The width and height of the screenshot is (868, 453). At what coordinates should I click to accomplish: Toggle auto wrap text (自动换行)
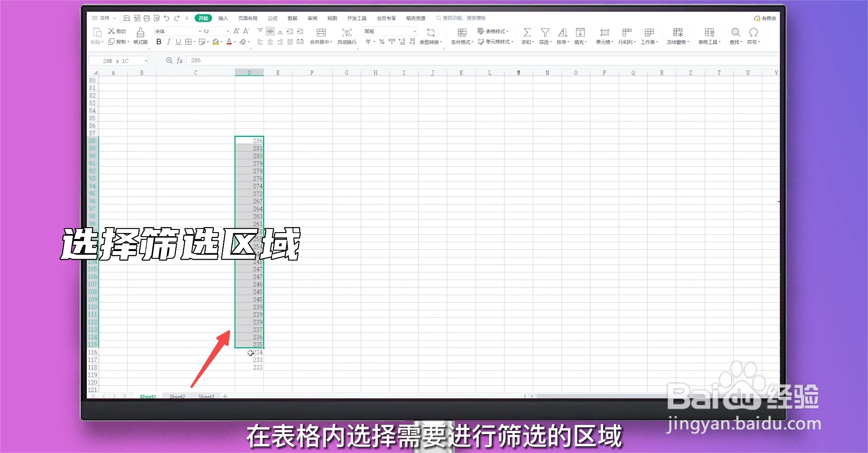(x=347, y=36)
